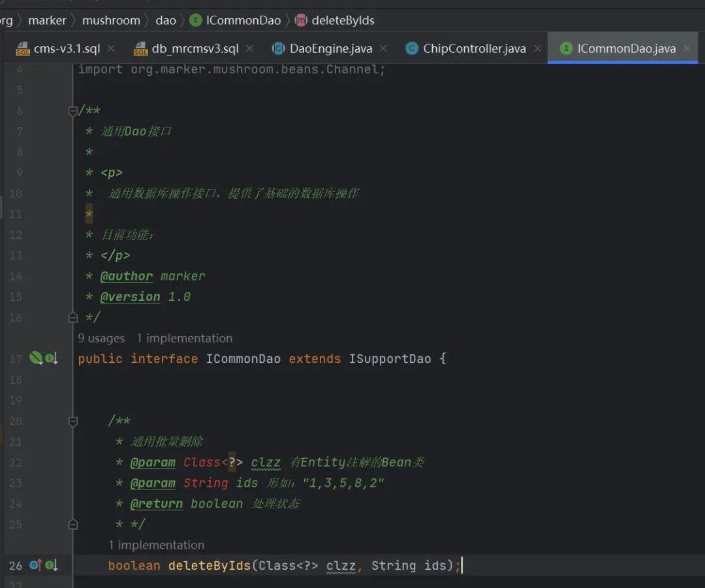Select the mushroom breadcrumb item
705x588 pixels.
[x=111, y=20]
